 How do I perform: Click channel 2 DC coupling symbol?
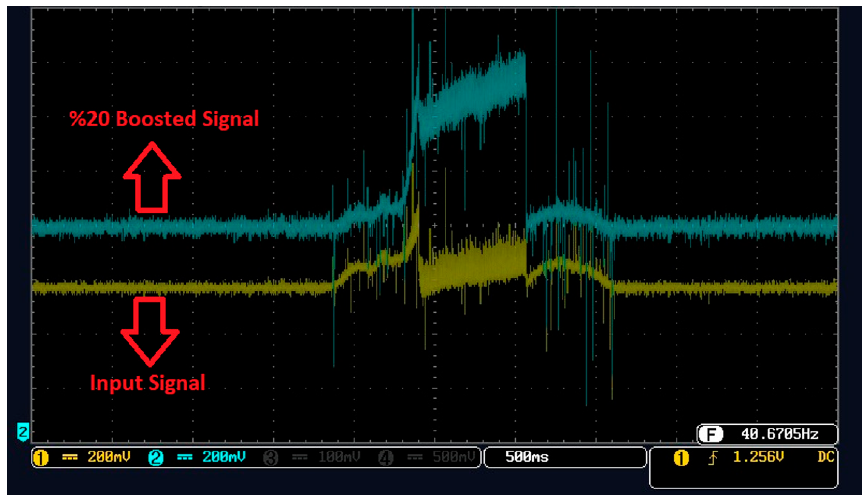[184, 457]
